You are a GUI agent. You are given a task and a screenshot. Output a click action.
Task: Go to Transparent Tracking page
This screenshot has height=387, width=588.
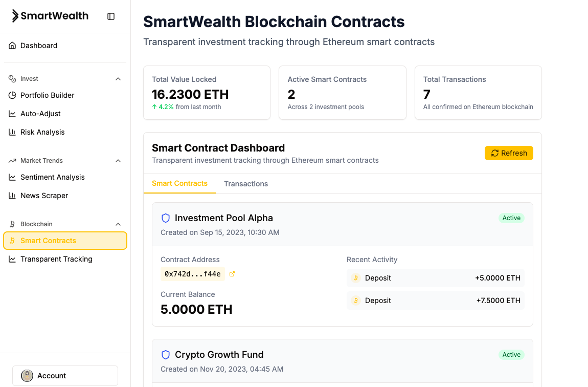tap(56, 259)
